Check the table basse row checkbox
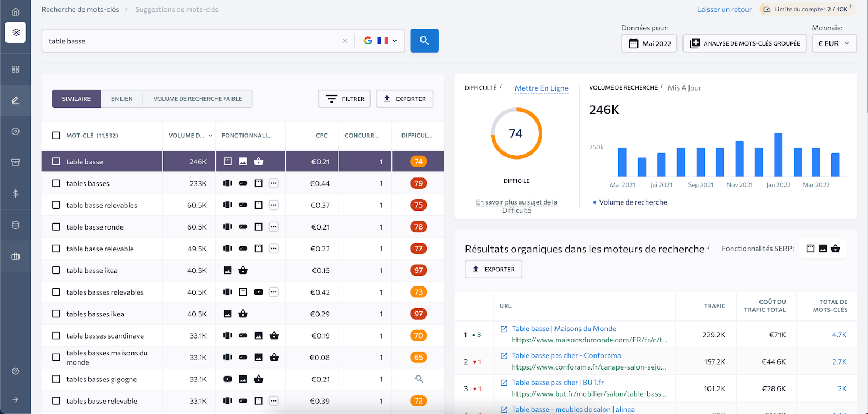This screenshot has width=868, height=414. pyautogui.click(x=56, y=162)
